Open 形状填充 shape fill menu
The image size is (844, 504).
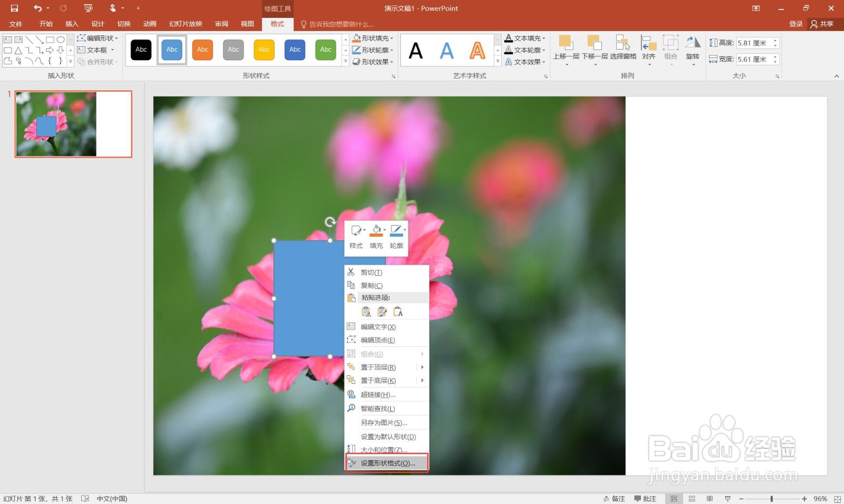click(372, 38)
